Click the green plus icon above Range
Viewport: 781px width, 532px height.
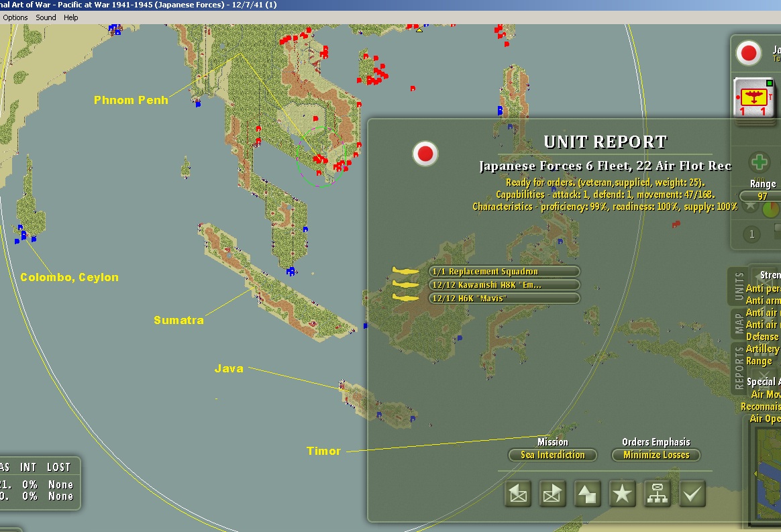[x=760, y=162]
